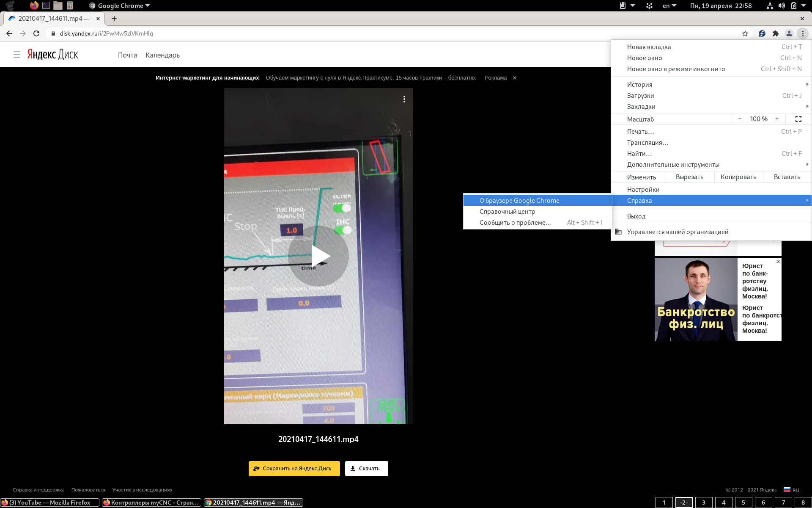Open the video's three-dot options menu

[404, 99]
